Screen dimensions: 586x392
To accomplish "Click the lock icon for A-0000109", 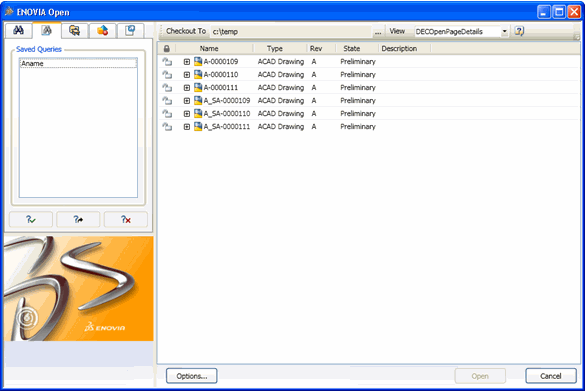I will [x=167, y=62].
